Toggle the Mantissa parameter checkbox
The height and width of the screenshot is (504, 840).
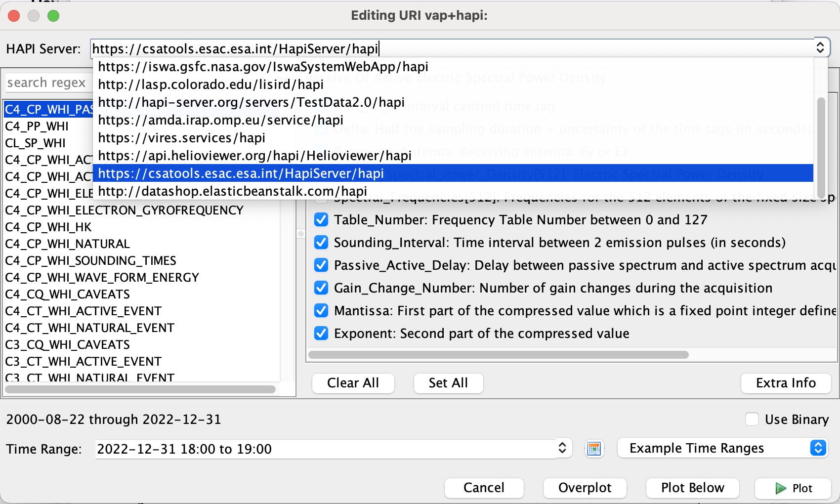coord(321,310)
